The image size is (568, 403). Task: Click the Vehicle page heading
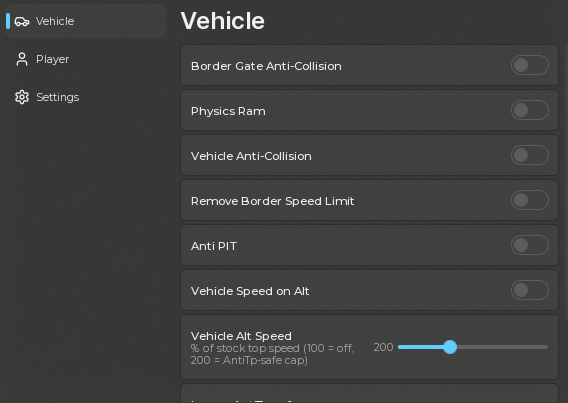222,21
